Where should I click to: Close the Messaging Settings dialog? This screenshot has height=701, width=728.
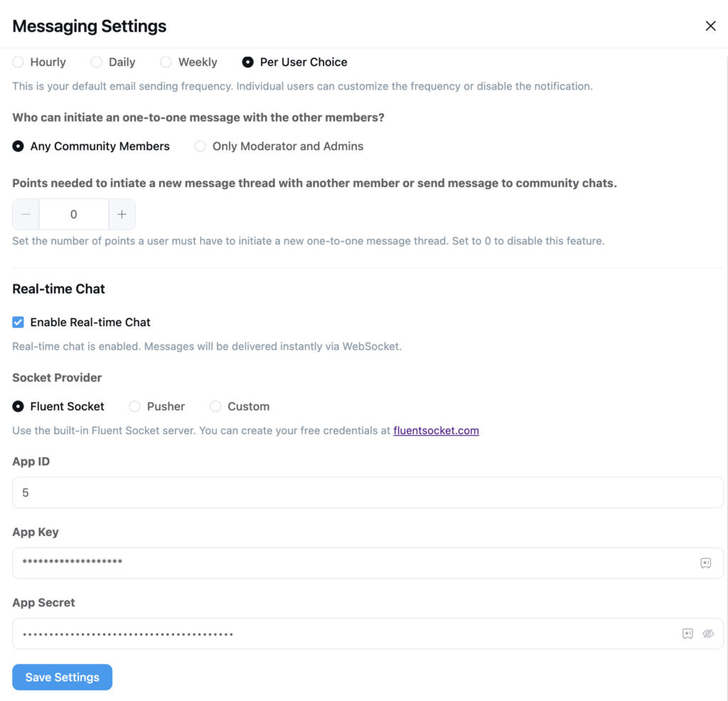pyautogui.click(x=710, y=26)
